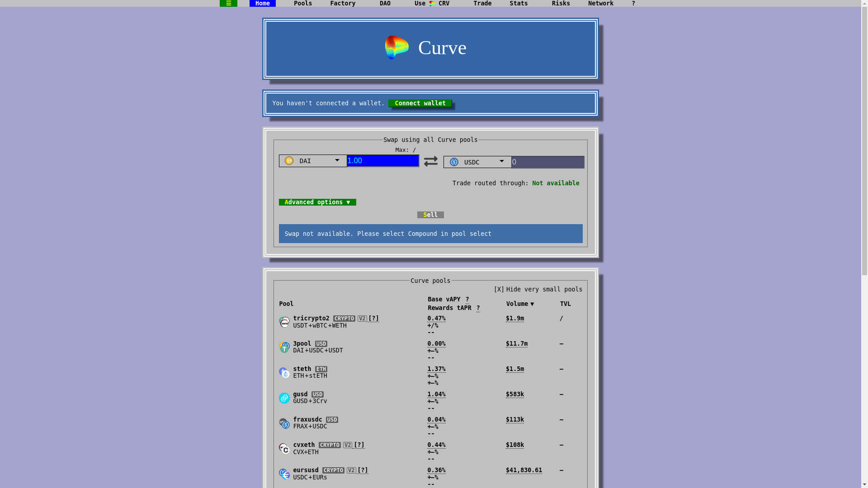This screenshot has width=868, height=488.
Task: Open the 3pool pool link
Action: [x=302, y=343]
